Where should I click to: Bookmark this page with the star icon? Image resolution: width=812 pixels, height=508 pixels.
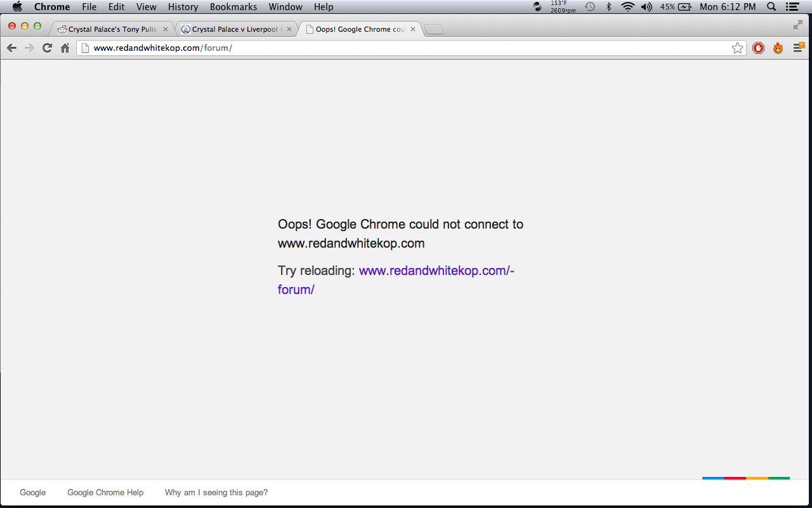pyautogui.click(x=737, y=48)
